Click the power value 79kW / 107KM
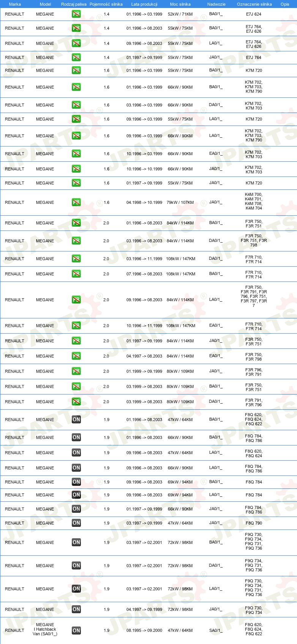The image size is (297, 644). click(180, 202)
